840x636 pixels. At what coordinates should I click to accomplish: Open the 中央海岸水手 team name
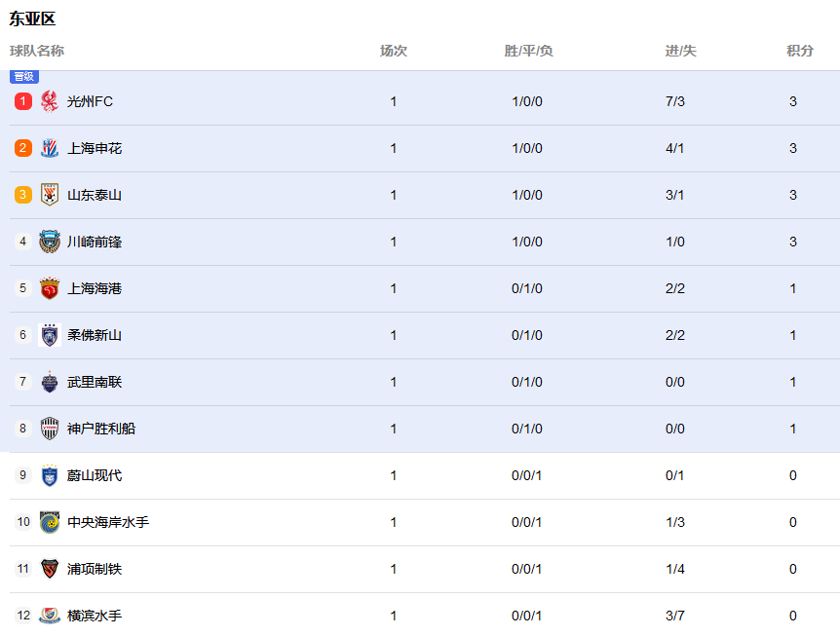tap(108, 522)
